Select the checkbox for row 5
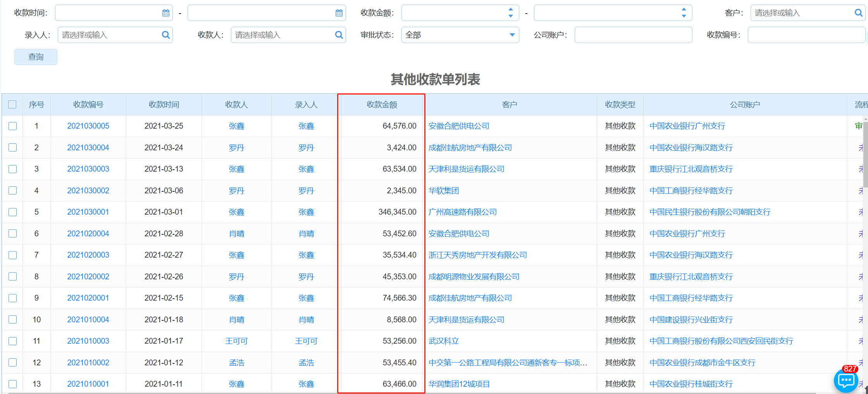 pyautogui.click(x=12, y=212)
